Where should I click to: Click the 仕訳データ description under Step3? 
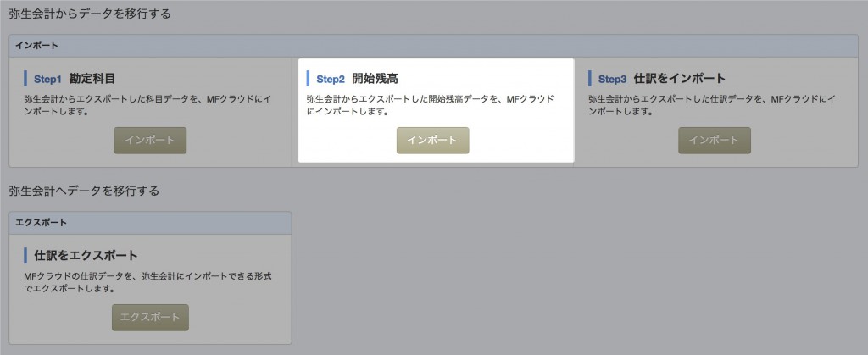click(x=712, y=105)
